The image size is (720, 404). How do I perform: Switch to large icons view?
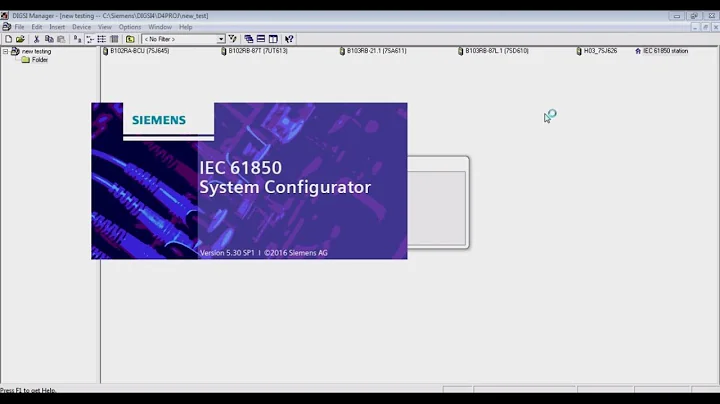pos(77,39)
